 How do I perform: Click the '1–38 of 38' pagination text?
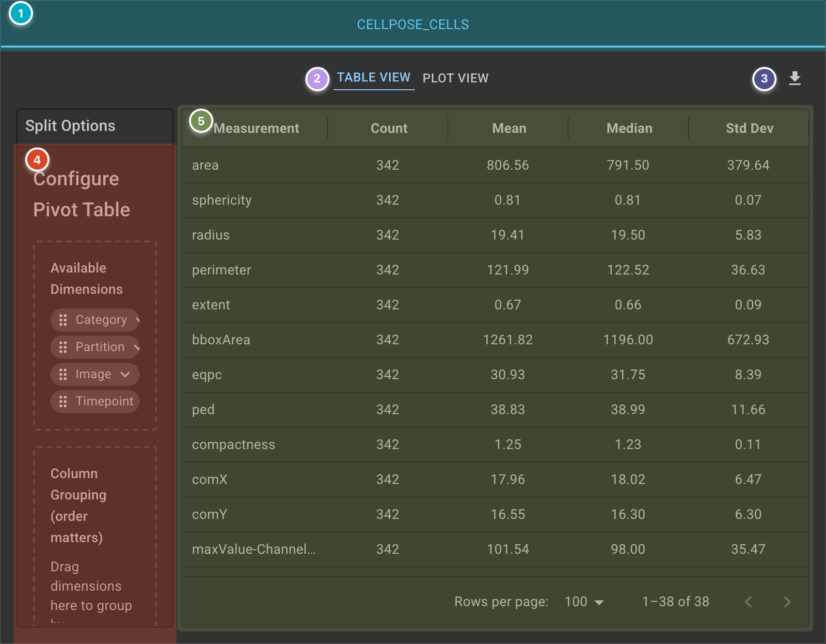click(x=676, y=602)
